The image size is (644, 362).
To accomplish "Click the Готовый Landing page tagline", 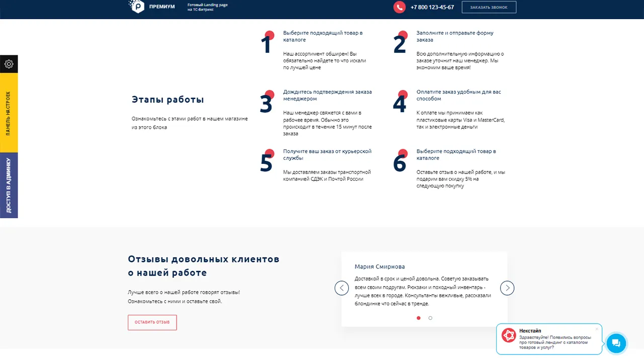I will [x=207, y=7].
